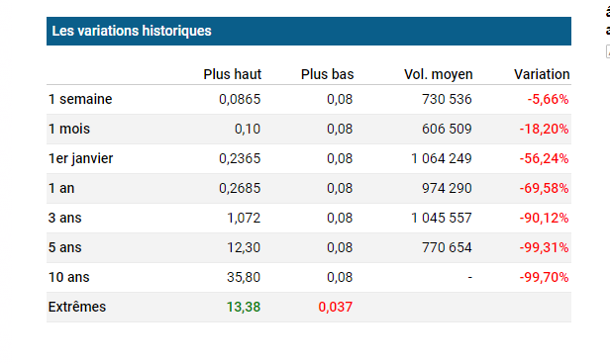Click the 'Variation' column header
This screenshot has width=610, height=364.
tap(542, 74)
